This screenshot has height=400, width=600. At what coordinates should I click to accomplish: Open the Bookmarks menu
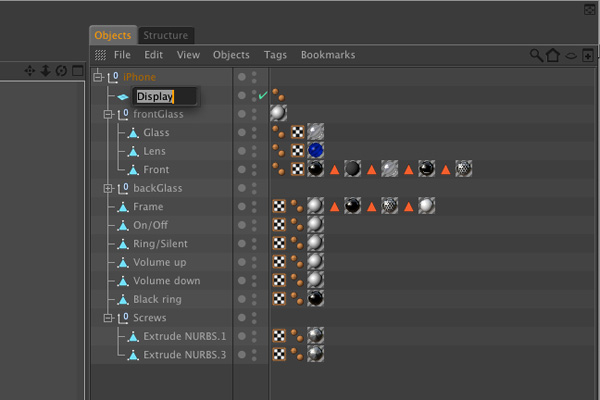pyautogui.click(x=328, y=55)
